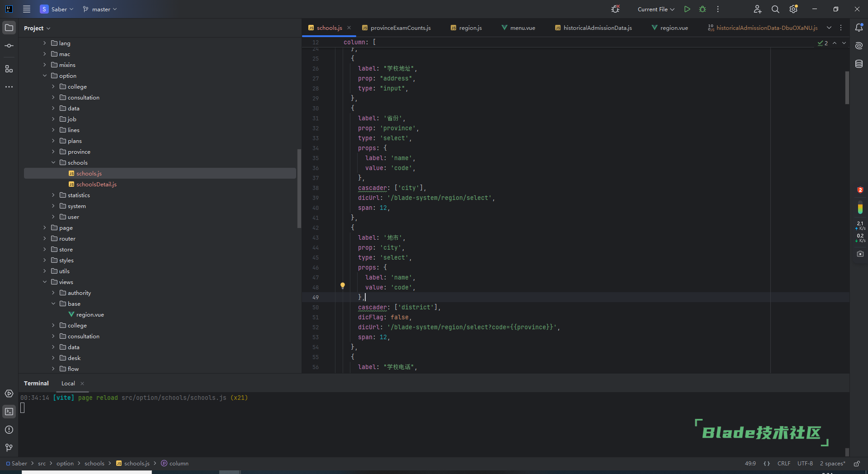Start debugging the current file
The image size is (868, 474).
pos(703,9)
